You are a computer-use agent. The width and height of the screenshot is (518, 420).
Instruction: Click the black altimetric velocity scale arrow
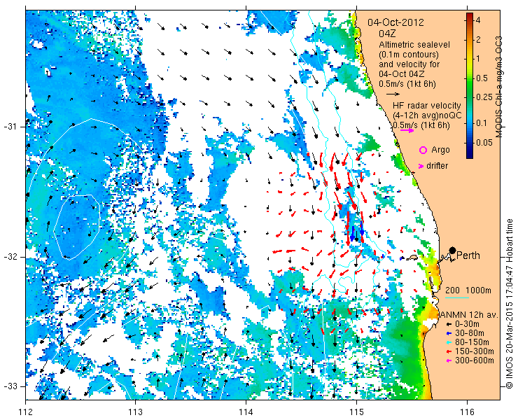coord(393,94)
